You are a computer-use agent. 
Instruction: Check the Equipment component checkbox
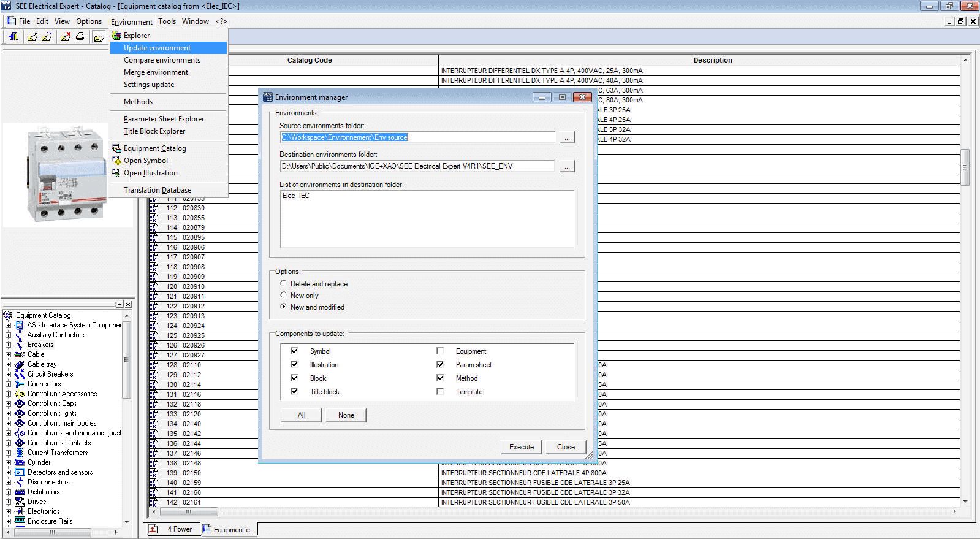tap(440, 351)
